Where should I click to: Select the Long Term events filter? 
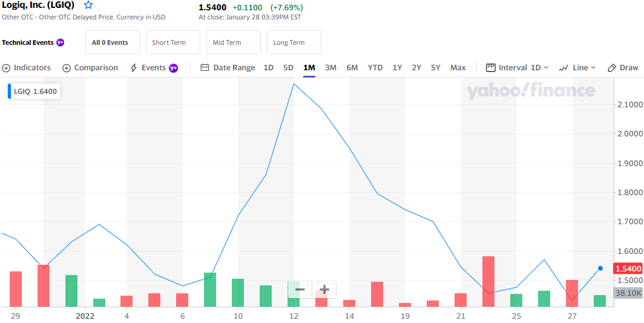tap(294, 42)
